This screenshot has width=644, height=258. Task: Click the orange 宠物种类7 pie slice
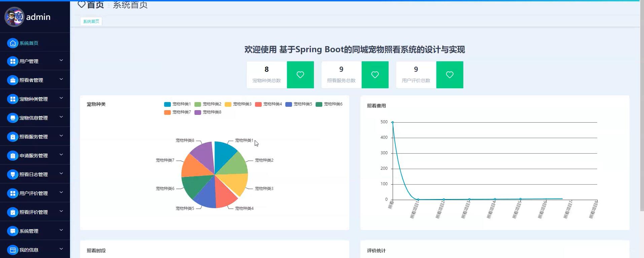(x=193, y=167)
